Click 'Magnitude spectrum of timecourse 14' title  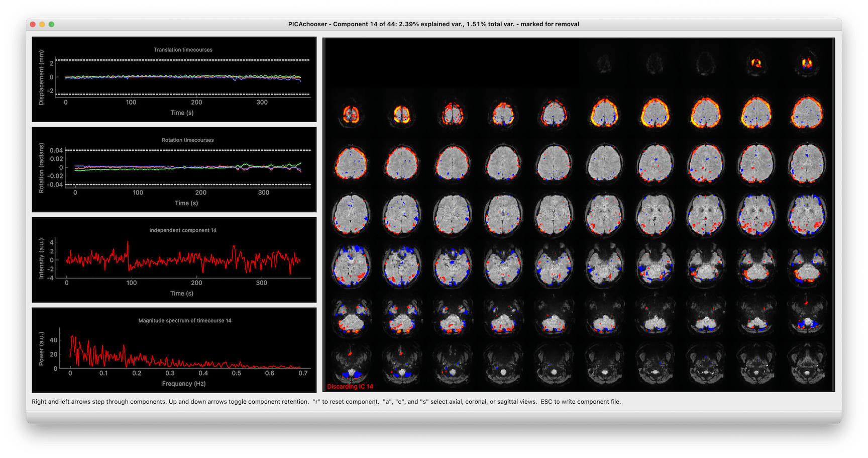point(185,320)
